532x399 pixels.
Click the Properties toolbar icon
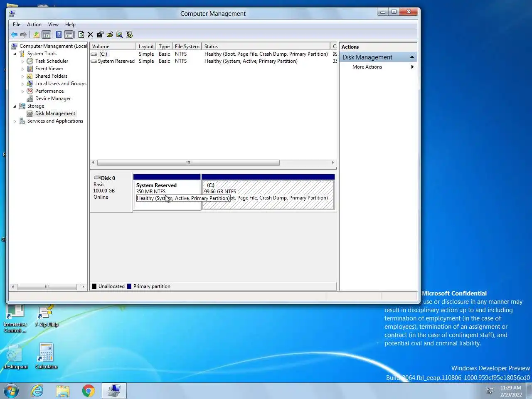100,35
